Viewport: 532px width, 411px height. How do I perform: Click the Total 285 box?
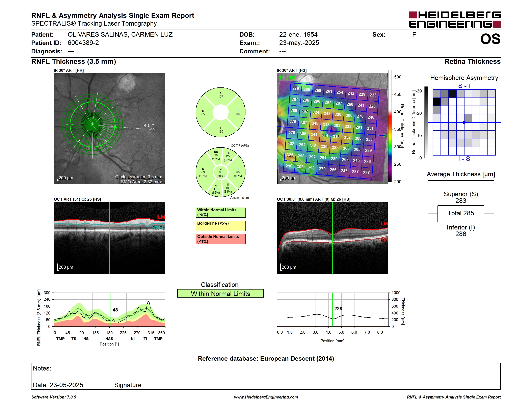pos(461,213)
